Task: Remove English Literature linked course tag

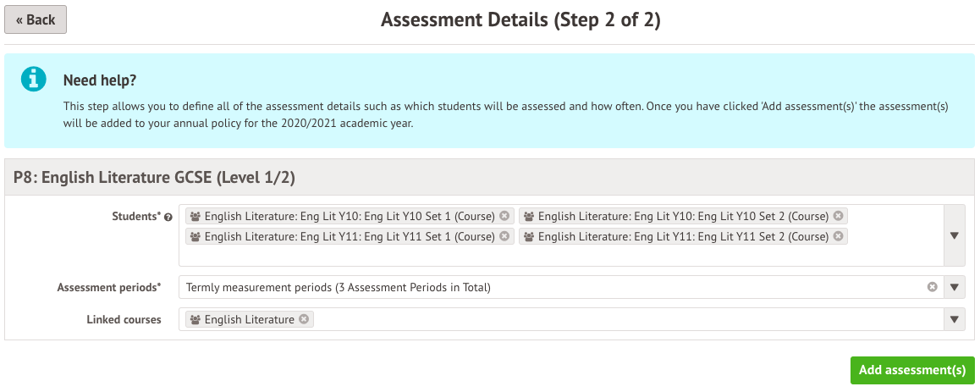Action: pyautogui.click(x=304, y=320)
